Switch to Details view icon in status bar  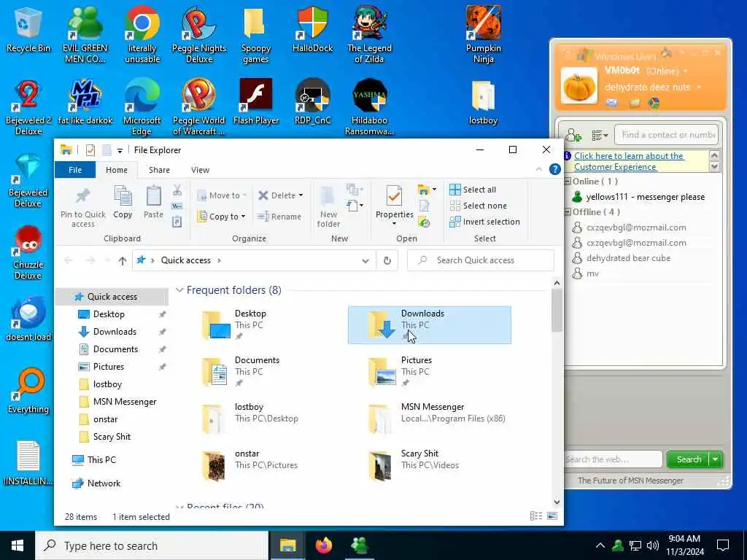pyautogui.click(x=536, y=516)
